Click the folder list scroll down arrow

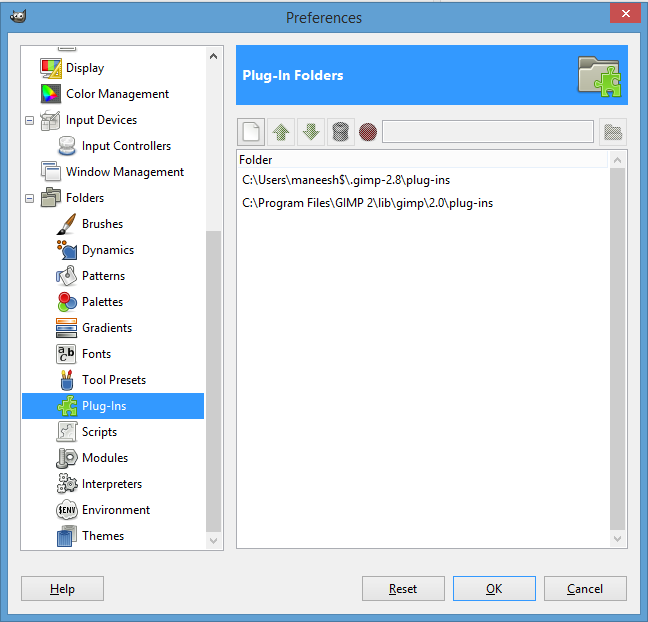click(x=617, y=539)
